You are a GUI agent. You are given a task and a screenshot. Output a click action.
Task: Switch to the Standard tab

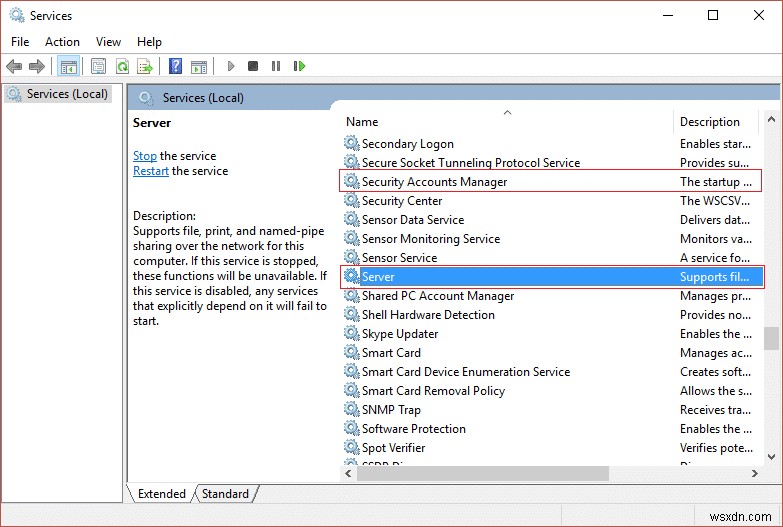225,494
